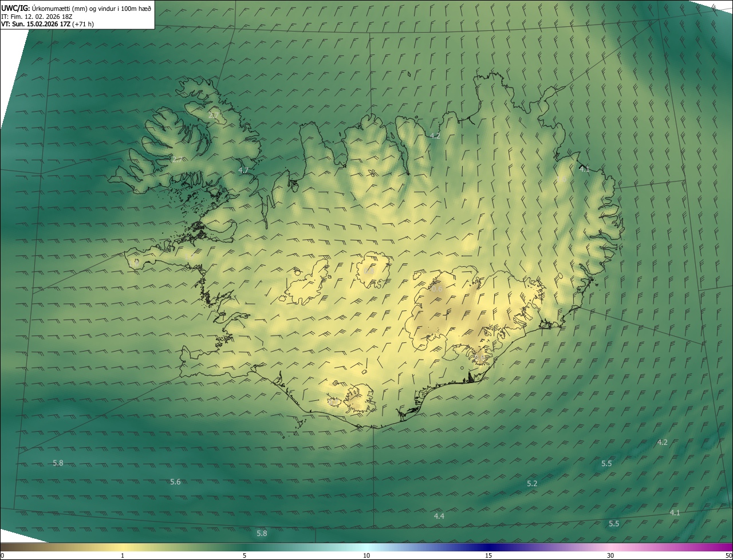Viewport: 733px width, 560px height.
Task: Click the colorbar tick label '10'
Action: coord(366,556)
